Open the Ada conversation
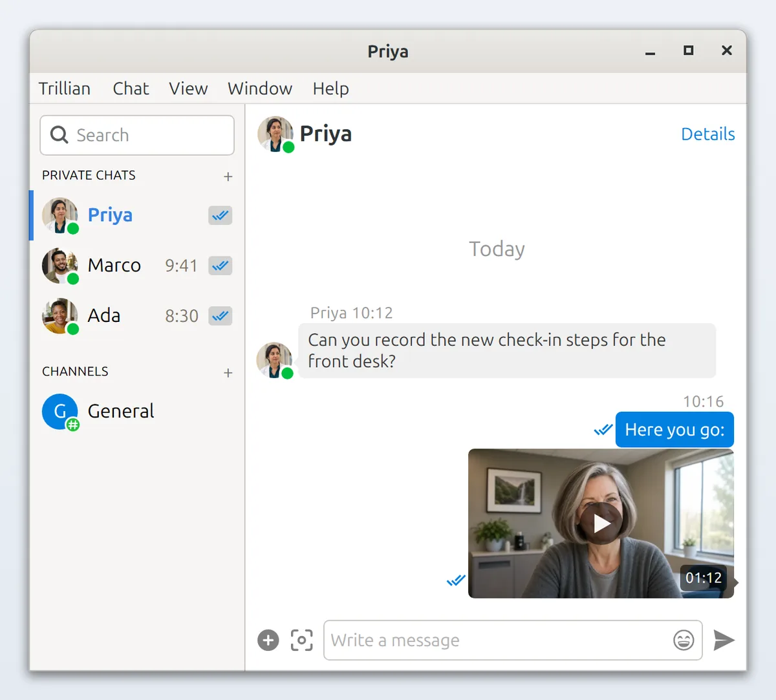776x700 pixels. coord(137,316)
